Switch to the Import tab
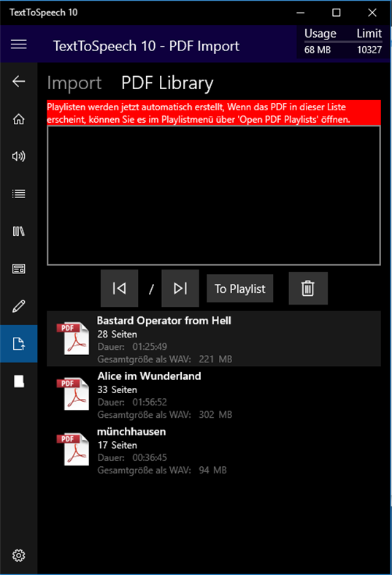 74,83
